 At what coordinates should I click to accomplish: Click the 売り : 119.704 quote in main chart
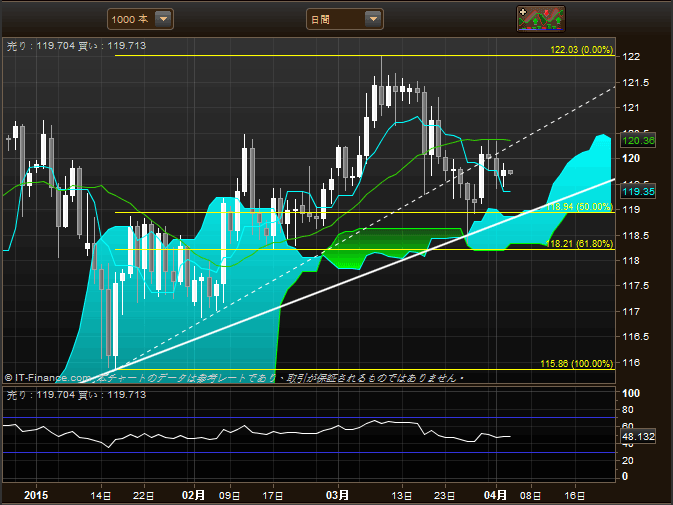click(x=41, y=46)
